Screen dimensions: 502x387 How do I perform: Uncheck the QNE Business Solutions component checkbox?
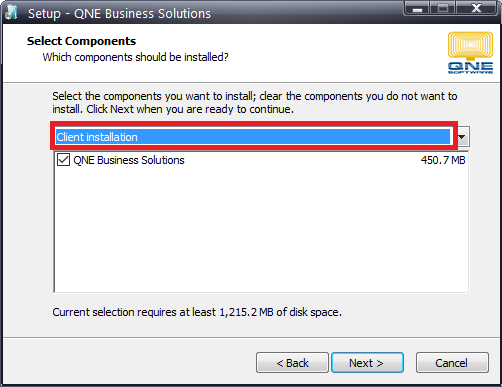point(63,160)
